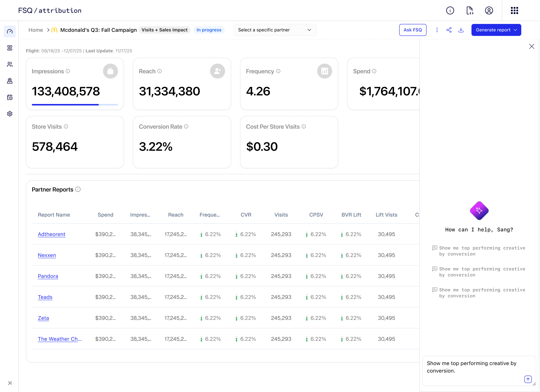Go to Home in the breadcrumb
Image resolution: width=540 pixels, height=392 pixels.
pos(36,30)
